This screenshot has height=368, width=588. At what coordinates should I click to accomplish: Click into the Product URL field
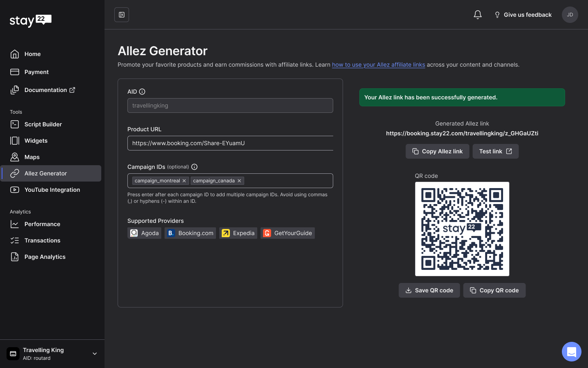230,143
